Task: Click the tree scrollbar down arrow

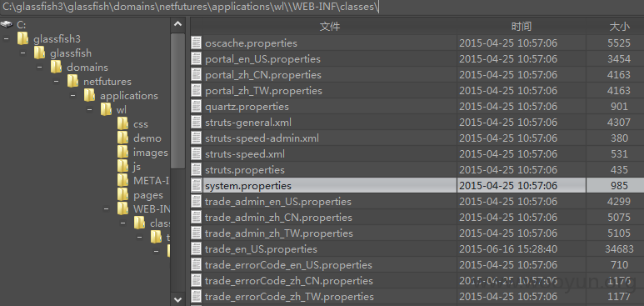Action: pyautogui.click(x=177, y=299)
